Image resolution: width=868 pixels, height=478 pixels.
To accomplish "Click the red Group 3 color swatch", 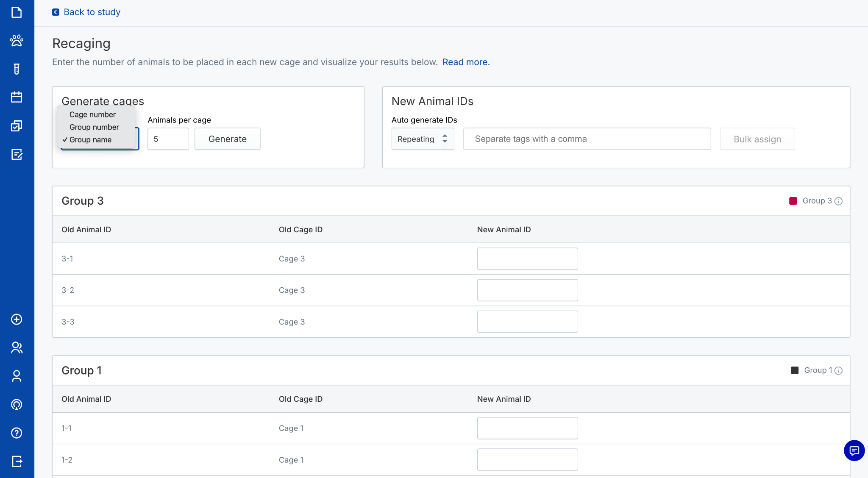I will pos(793,201).
